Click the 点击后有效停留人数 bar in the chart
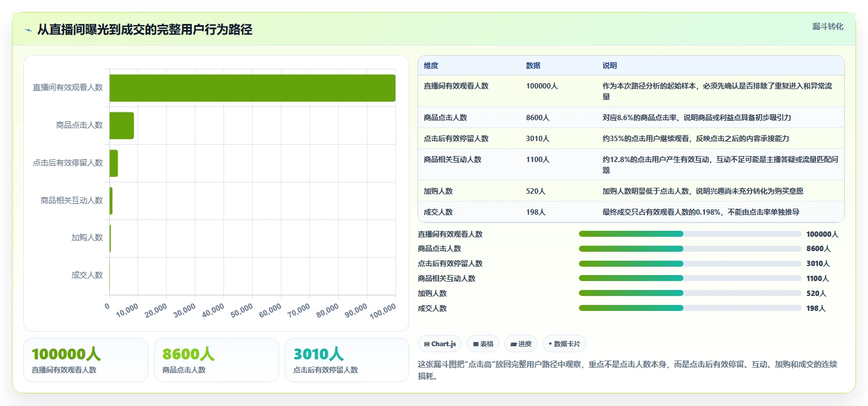 [114, 163]
